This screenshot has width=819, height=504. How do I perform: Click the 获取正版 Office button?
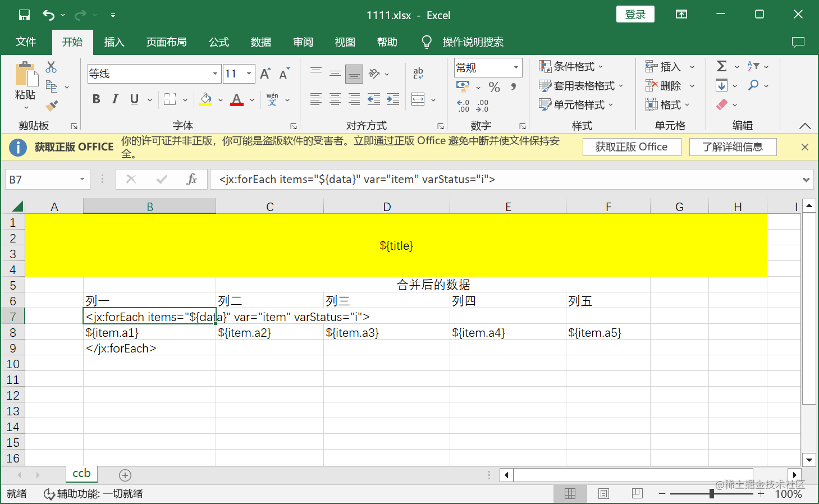coord(632,146)
